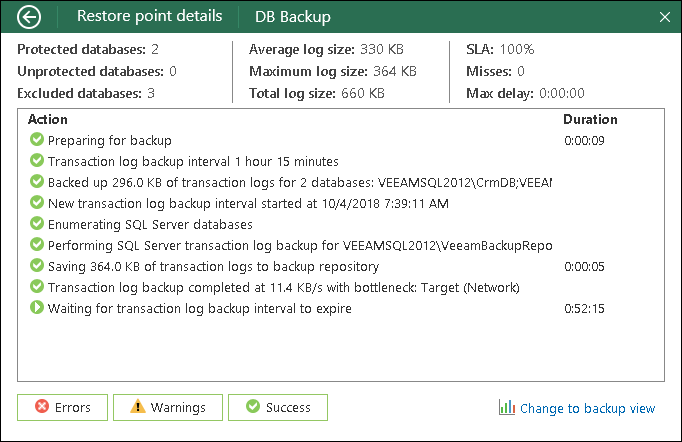Click success icon for Transaction log backup interval row

tap(37, 160)
